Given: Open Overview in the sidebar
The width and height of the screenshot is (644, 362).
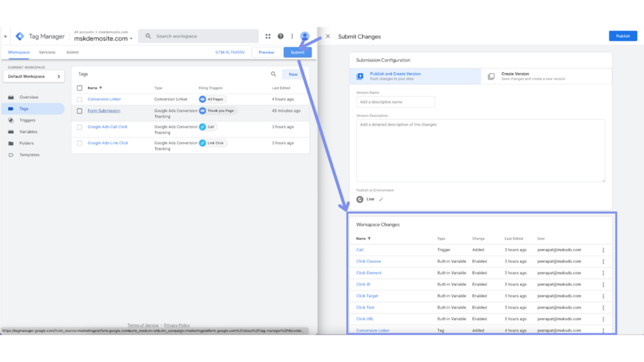Looking at the screenshot, I should click(29, 97).
